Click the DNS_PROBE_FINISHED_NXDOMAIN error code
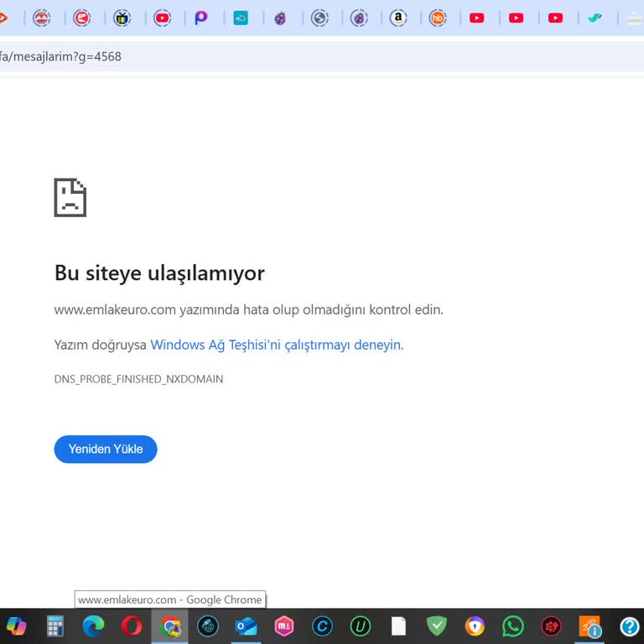Screen dimensions: 644x644 (139, 379)
